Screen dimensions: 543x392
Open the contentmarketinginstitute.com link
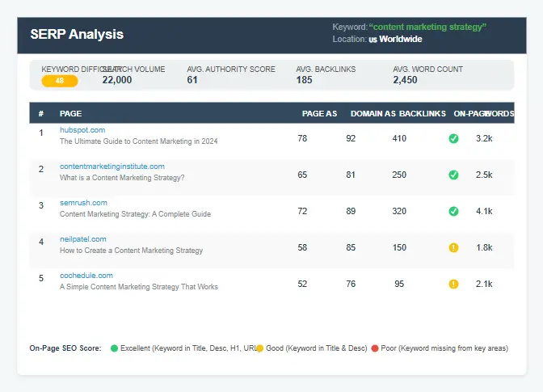point(112,166)
